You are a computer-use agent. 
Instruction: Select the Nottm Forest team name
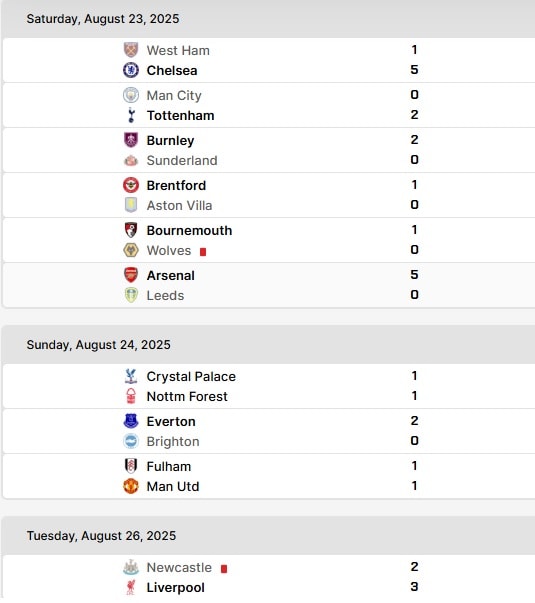point(187,396)
